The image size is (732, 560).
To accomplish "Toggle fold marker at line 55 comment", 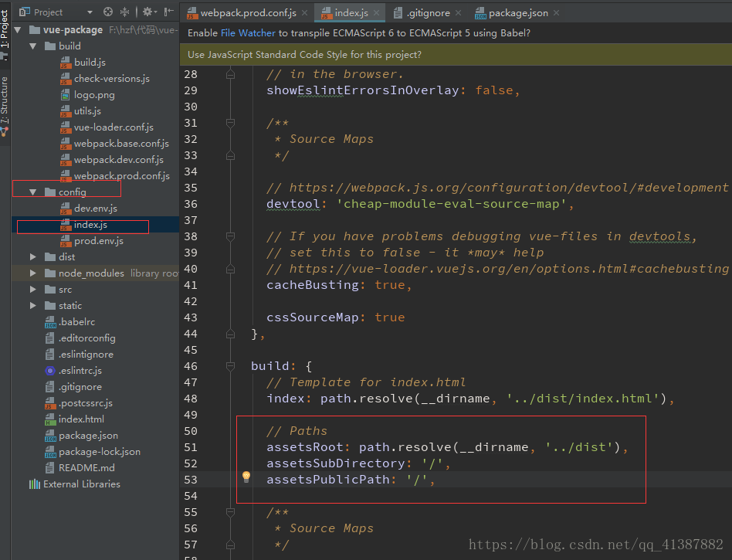I will 230,512.
